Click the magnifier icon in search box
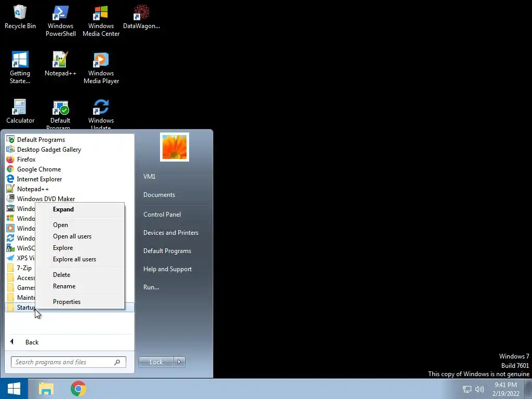The height and width of the screenshot is (399, 532). (x=117, y=362)
